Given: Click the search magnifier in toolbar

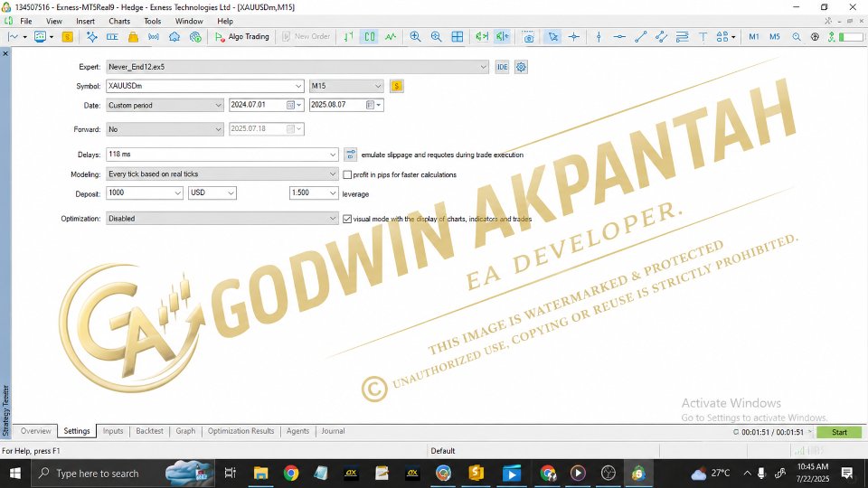Looking at the screenshot, I should (796, 36).
